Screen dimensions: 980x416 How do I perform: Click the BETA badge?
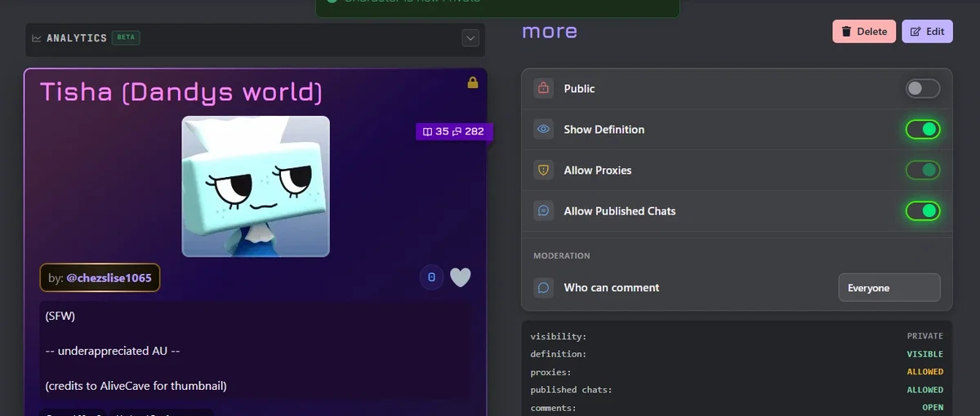tap(125, 38)
